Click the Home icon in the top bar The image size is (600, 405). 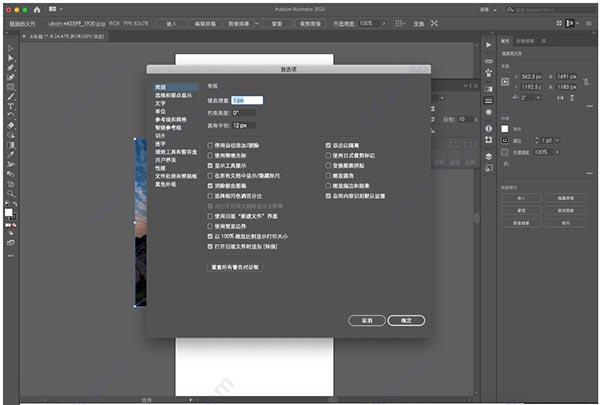36,10
